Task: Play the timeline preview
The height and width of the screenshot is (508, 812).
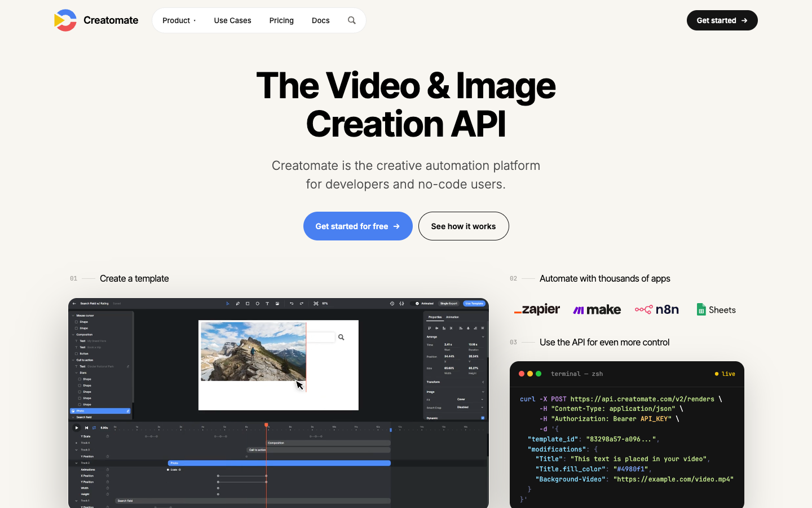Action: (77, 428)
